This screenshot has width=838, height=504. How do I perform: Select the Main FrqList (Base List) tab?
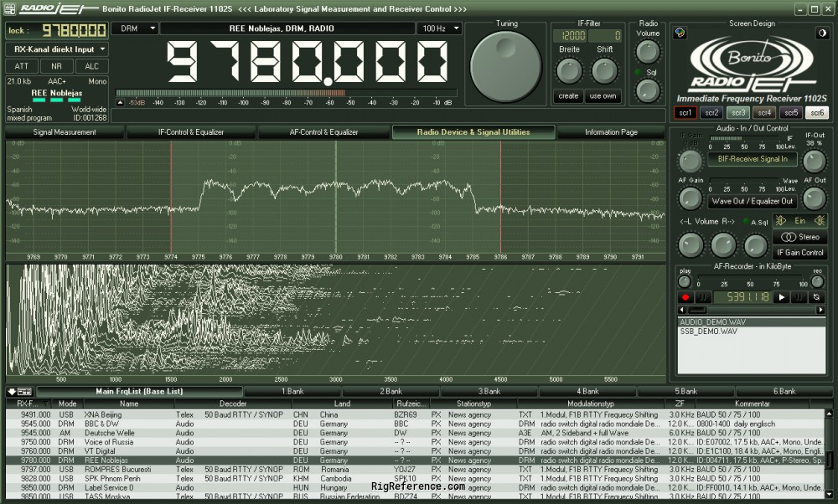click(x=139, y=391)
